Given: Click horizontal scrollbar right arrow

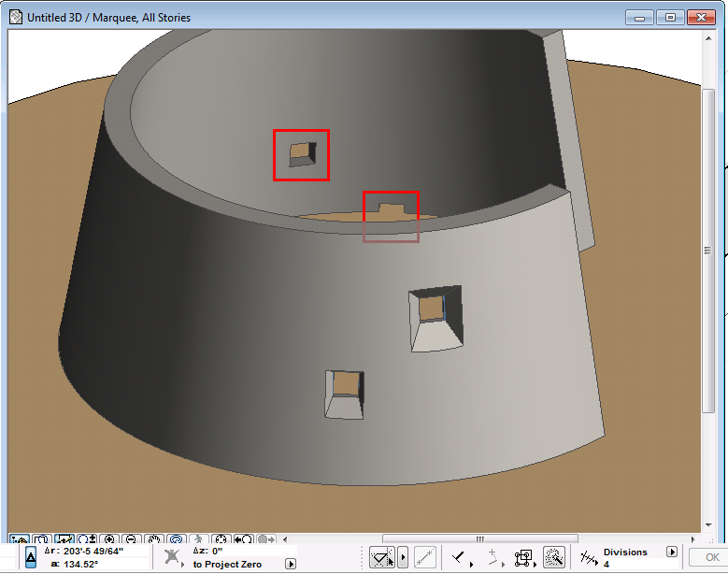Looking at the screenshot, I should [x=692, y=539].
